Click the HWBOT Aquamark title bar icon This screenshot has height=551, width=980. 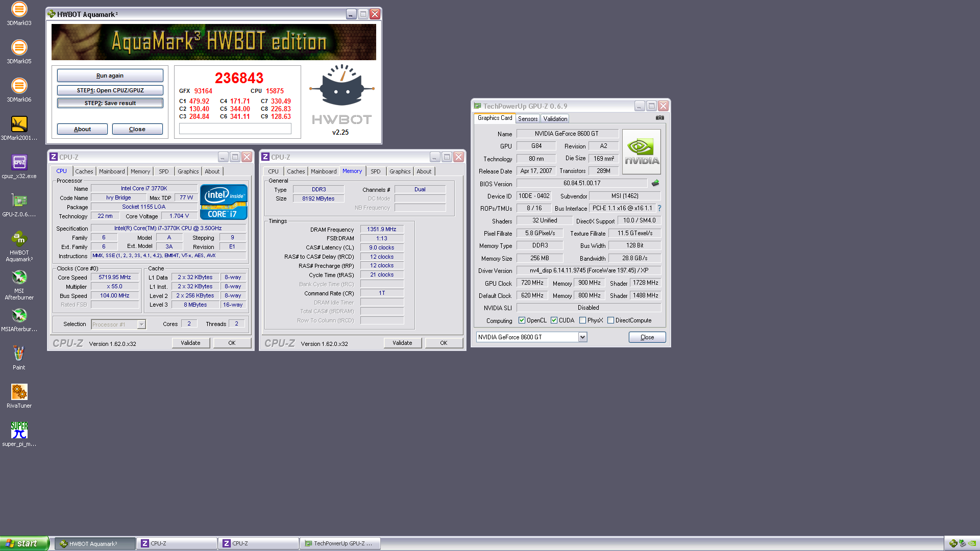coord(52,14)
